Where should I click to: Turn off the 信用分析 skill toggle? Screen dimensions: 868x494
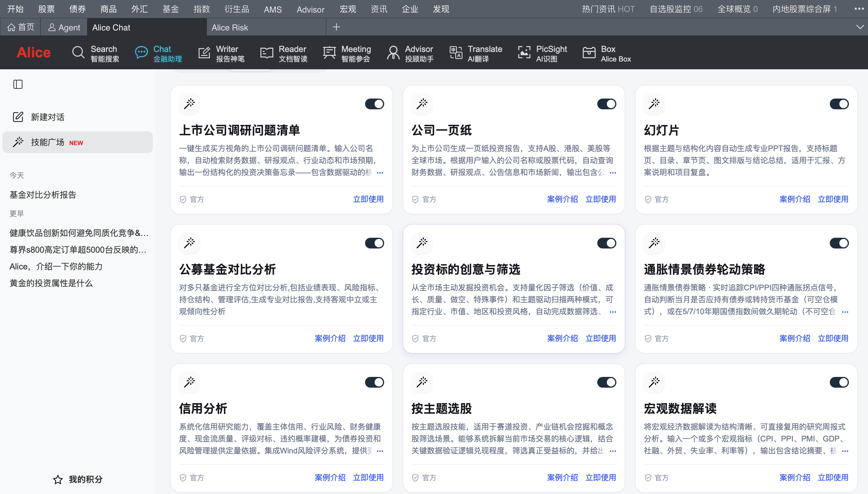374,382
